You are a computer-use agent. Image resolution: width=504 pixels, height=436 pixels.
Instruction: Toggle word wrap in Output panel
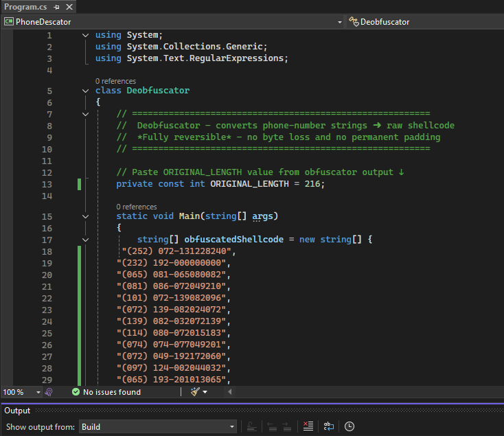(x=329, y=427)
